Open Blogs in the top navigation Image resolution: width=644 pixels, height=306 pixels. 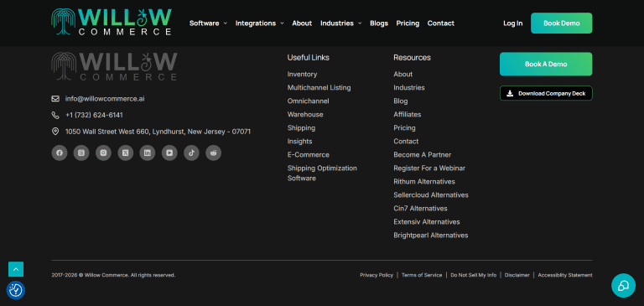[379, 23]
